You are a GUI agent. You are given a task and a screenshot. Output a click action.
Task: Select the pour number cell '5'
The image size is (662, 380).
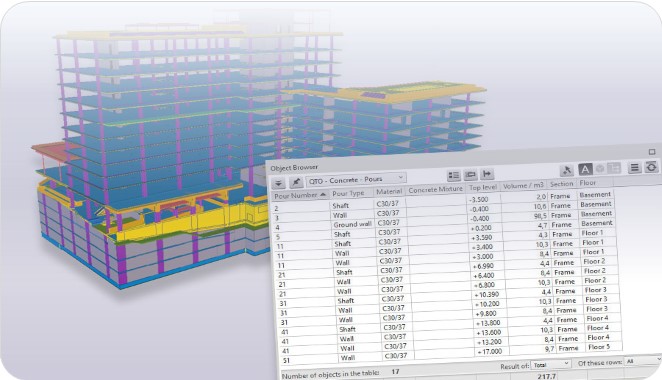[x=278, y=237]
